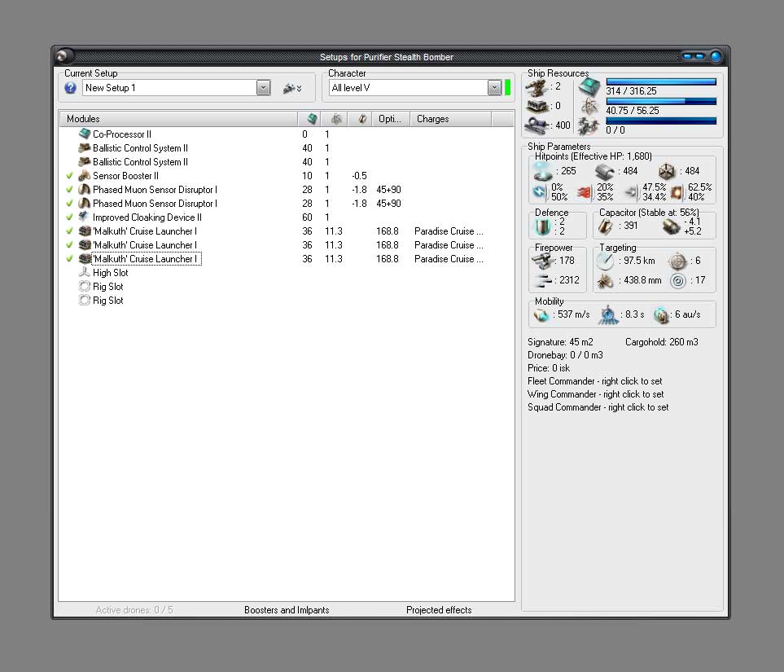Click Squad Commander right click to set

coord(598,407)
